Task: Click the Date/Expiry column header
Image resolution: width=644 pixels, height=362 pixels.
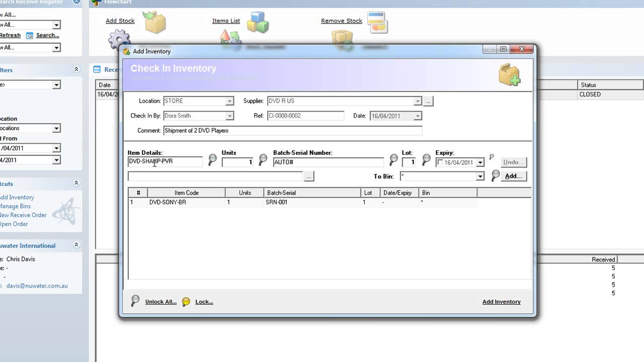Action: click(400, 193)
